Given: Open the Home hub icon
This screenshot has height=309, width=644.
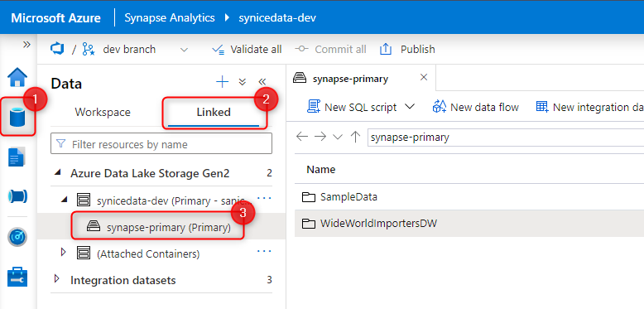Looking at the screenshot, I should (17, 77).
